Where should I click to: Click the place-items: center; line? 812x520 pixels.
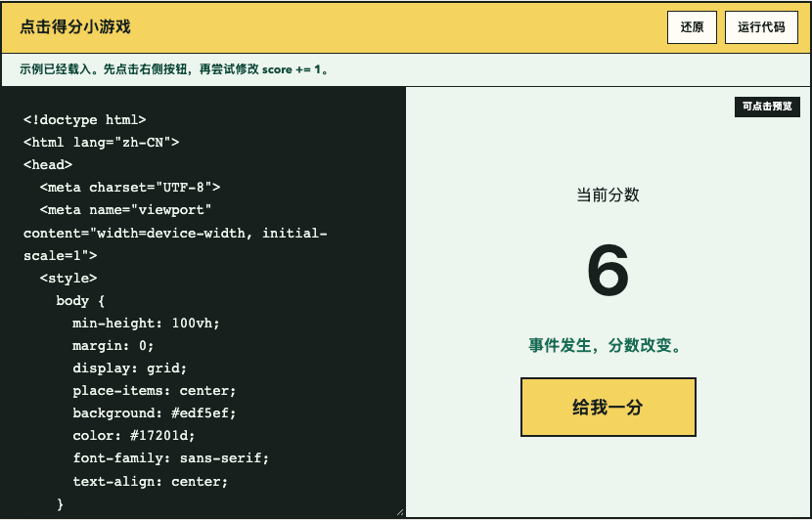155,391
